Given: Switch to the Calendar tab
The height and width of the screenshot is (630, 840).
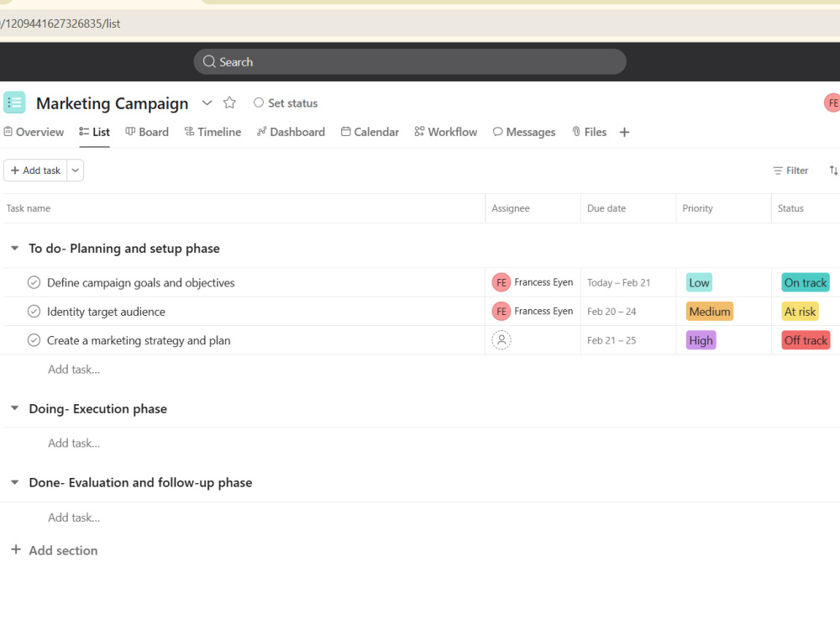Looking at the screenshot, I should tap(370, 132).
